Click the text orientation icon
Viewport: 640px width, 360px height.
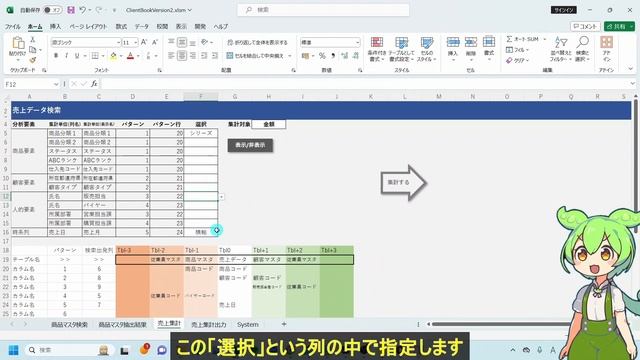coord(204,42)
